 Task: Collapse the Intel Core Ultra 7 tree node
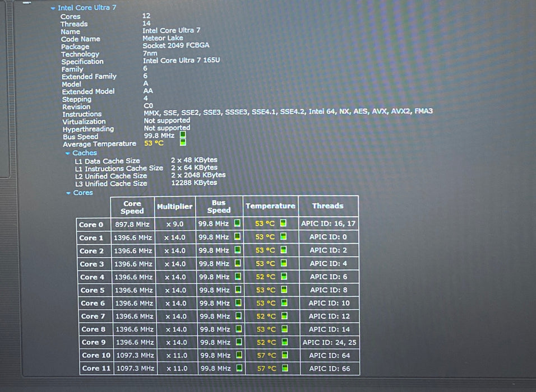click(53, 8)
